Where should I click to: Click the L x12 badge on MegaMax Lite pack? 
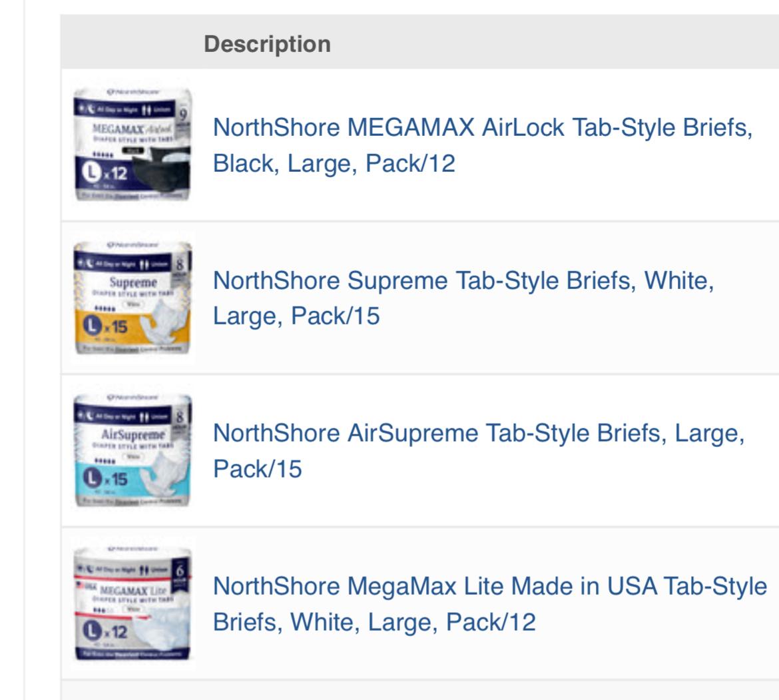tap(105, 631)
